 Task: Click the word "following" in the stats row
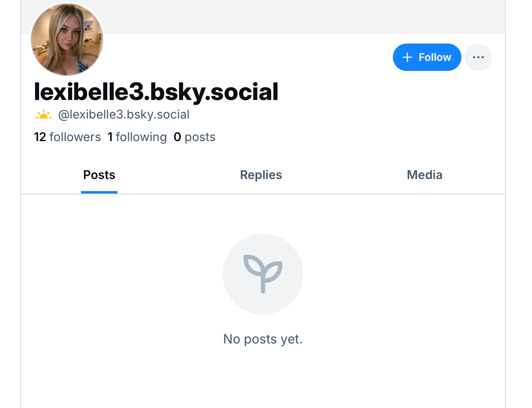coord(141,137)
